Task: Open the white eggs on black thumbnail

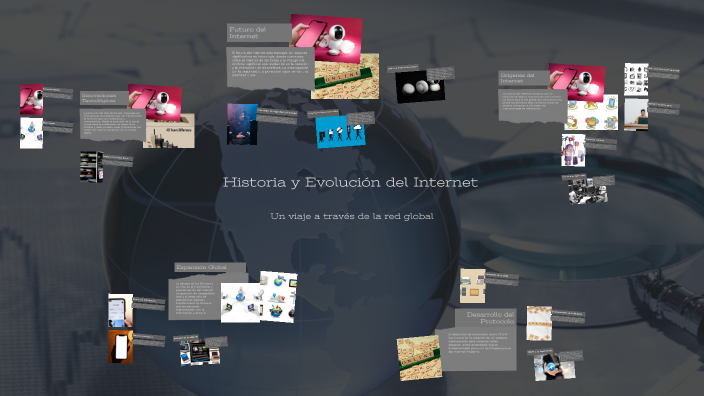Action: click(420, 86)
